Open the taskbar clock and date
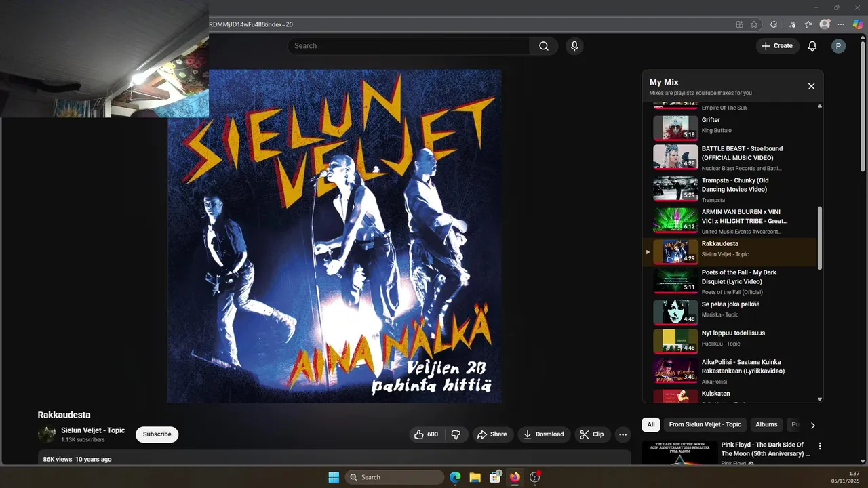This screenshot has width=868, height=488. 846,477
